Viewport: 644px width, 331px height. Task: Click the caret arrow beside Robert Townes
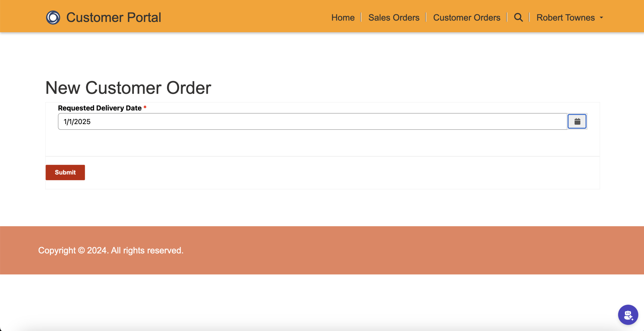[x=601, y=18]
